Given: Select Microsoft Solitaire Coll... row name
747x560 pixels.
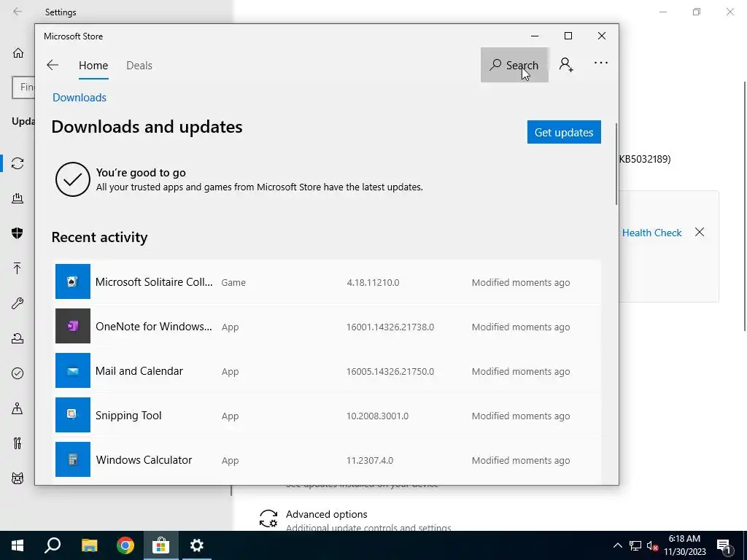Looking at the screenshot, I should click(154, 282).
